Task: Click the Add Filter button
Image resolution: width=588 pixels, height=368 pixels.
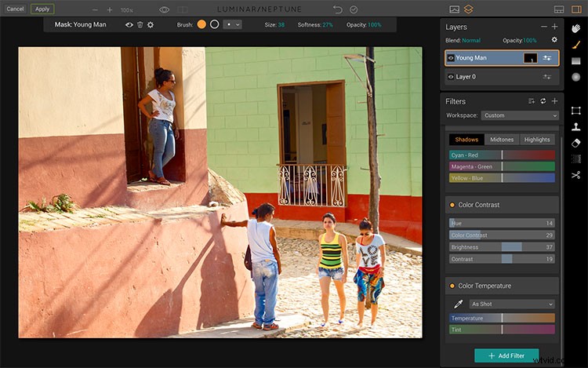Action: point(506,355)
